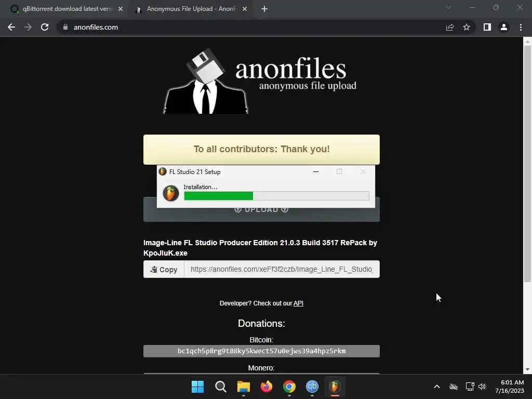The width and height of the screenshot is (532, 399).
Task: Click the anonfiles logo image
Action: [x=260, y=81]
